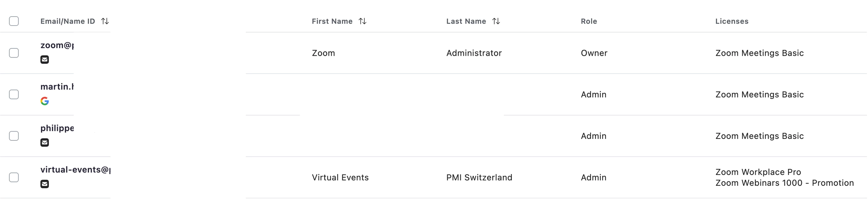
Task: Check the box for the philippe user row
Action: click(x=14, y=136)
